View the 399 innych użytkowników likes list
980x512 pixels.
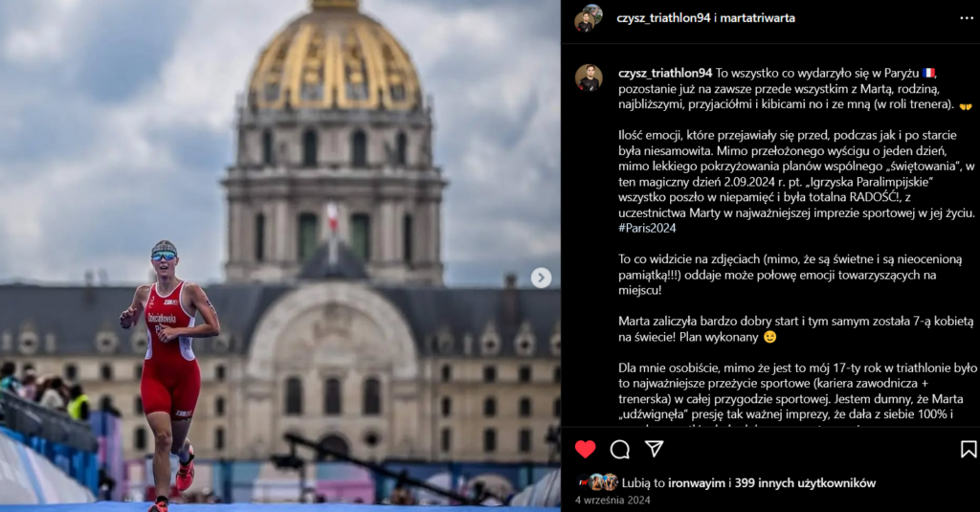(805, 482)
